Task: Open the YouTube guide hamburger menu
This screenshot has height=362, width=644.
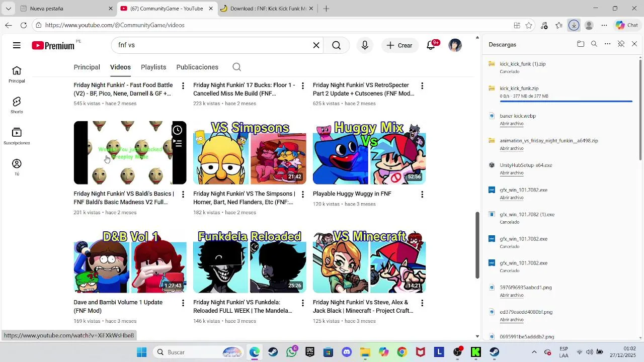Action: [x=17, y=45]
